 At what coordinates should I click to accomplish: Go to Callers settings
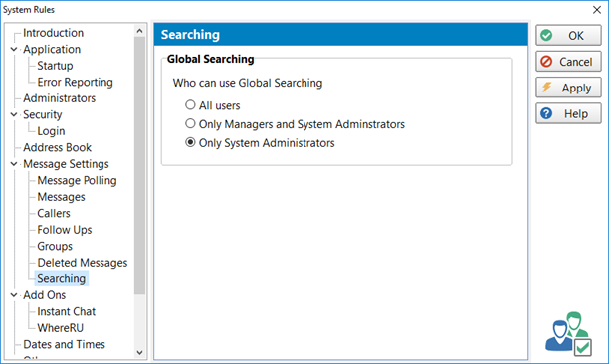pyautogui.click(x=54, y=214)
